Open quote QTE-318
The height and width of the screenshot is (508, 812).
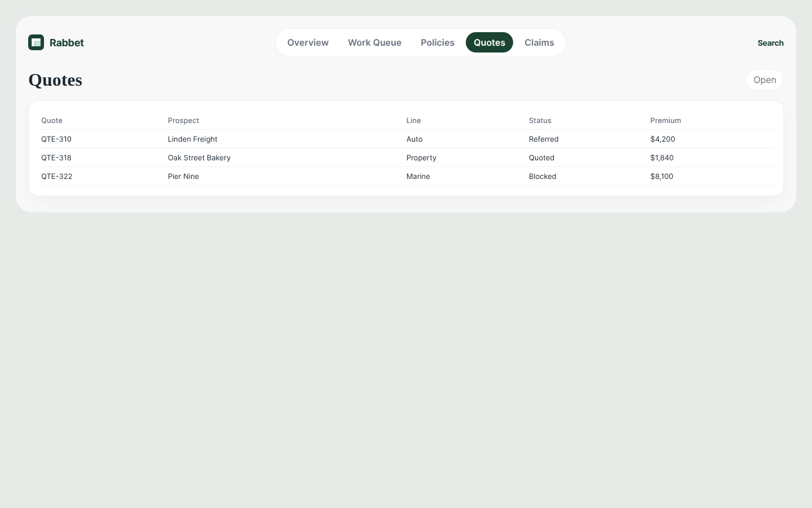pyautogui.click(x=56, y=157)
